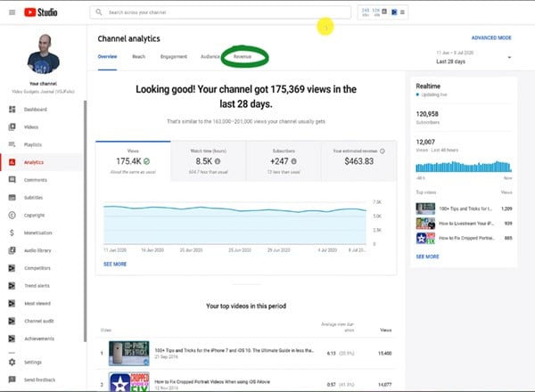535x392 pixels.
Task: Expand the Last 28 days date dropdown
Action: [474, 57]
